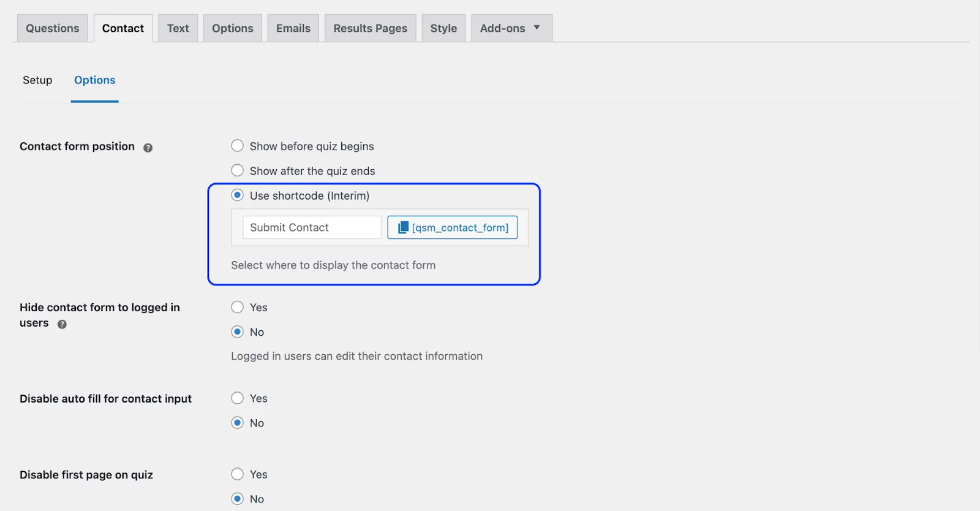Set Disable first page to Yes
The width and height of the screenshot is (980, 511).
[x=238, y=474]
